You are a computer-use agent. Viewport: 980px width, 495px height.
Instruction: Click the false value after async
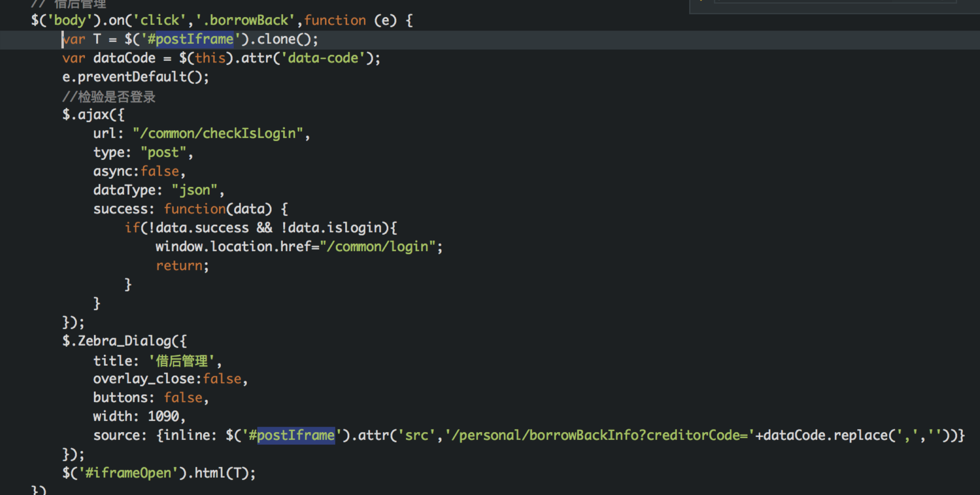[x=160, y=172]
